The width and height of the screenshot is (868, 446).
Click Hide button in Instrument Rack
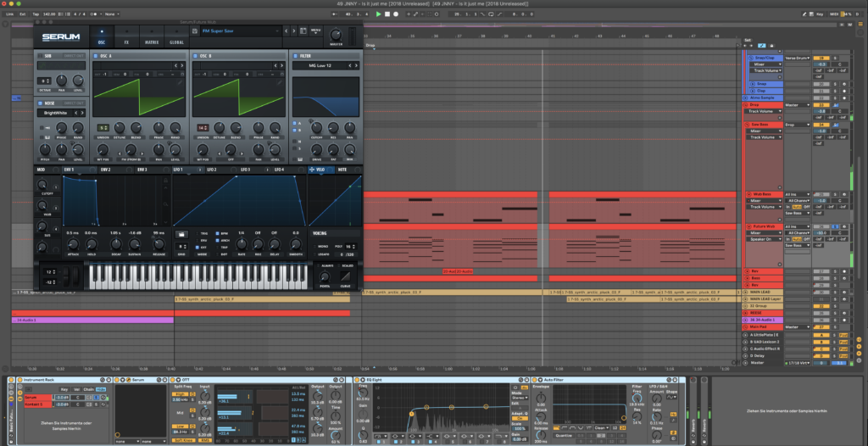[x=101, y=389]
